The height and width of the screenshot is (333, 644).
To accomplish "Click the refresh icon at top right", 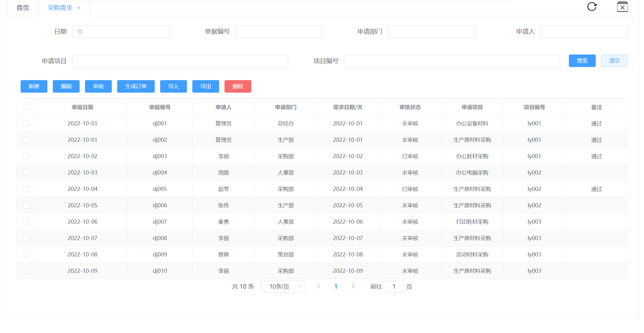I will 592,7.
